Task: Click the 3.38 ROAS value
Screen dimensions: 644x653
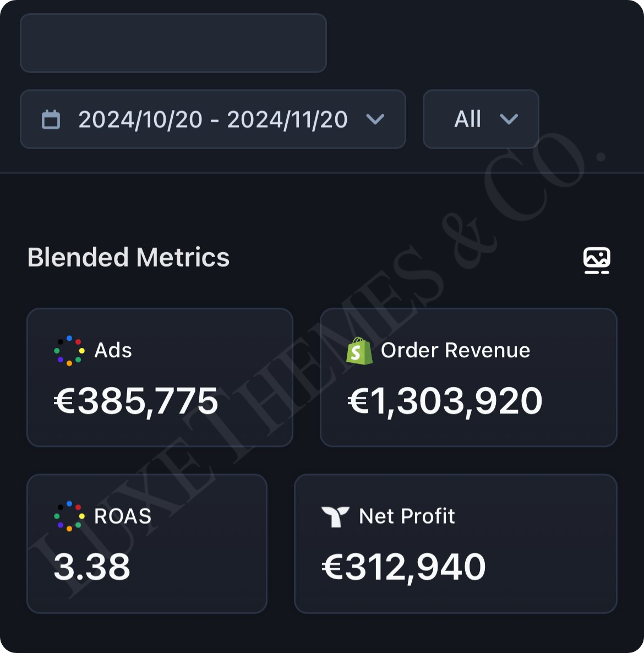Action: click(92, 567)
